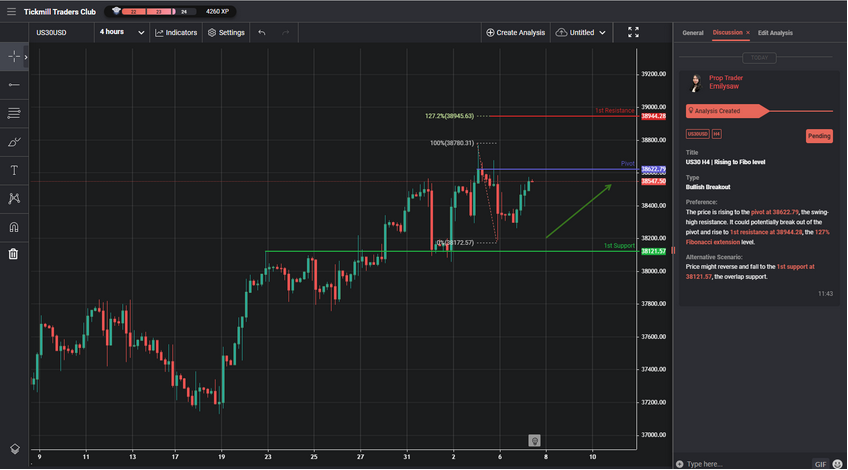The image size is (848, 470).
Task: Click the H4 timeframe tag
Action: tap(717, 134)
